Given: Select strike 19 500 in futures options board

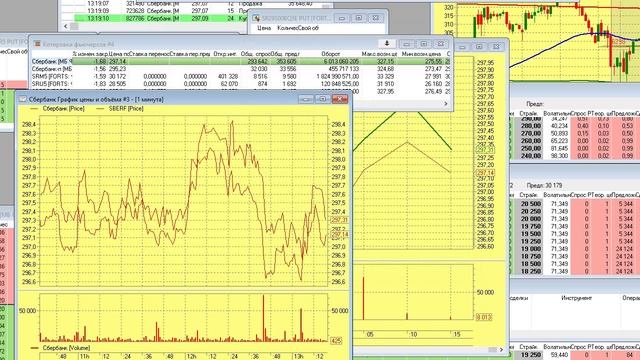Looking at the screenshot, I should pyautogui.click(x=531, y=234).
